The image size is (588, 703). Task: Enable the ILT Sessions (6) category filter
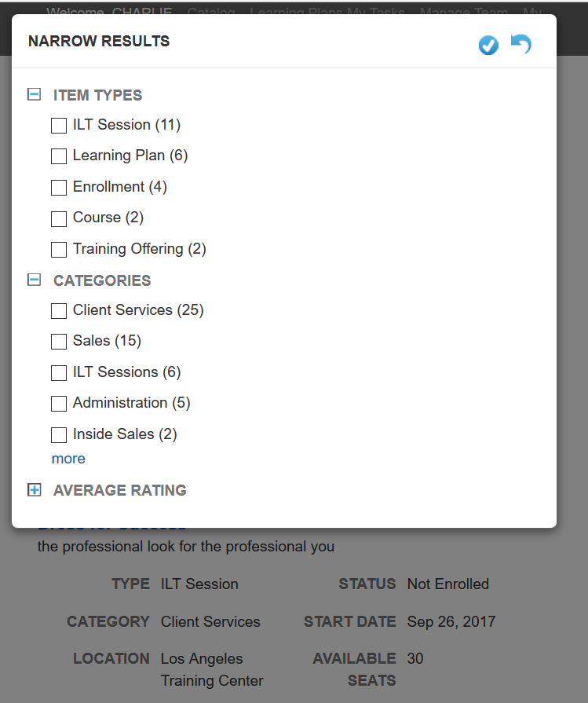(59, 373)
